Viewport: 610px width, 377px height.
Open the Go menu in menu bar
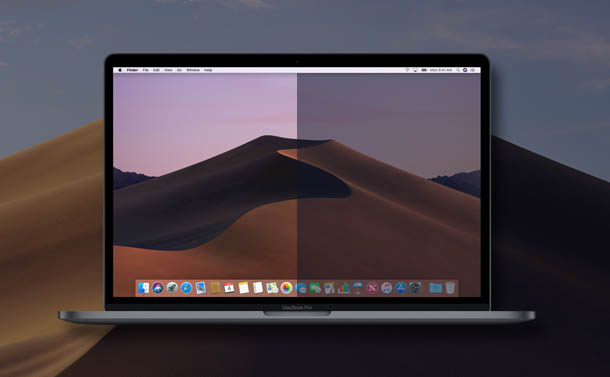(179, 70)
